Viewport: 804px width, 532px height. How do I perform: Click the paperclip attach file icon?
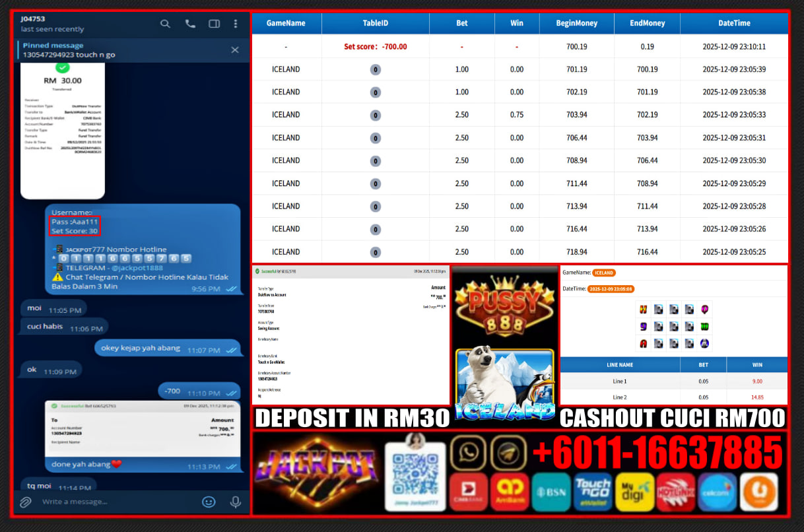[x=25, y=502]
